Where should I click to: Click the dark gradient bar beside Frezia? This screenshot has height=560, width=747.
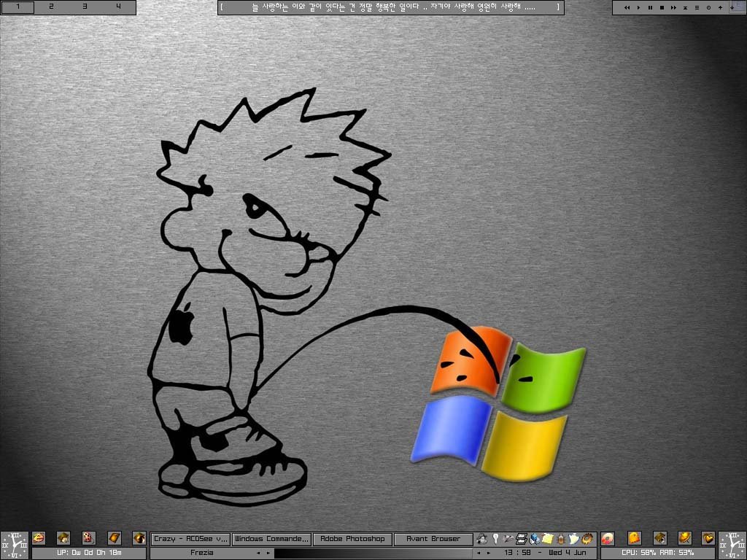(374, 553)
